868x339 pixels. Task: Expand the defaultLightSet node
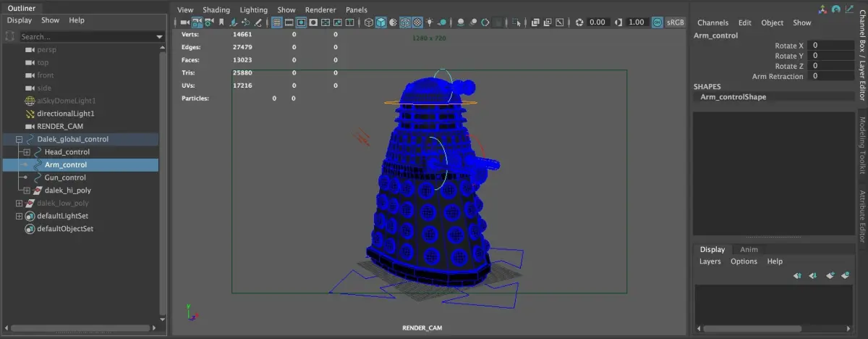coord(19,216)
